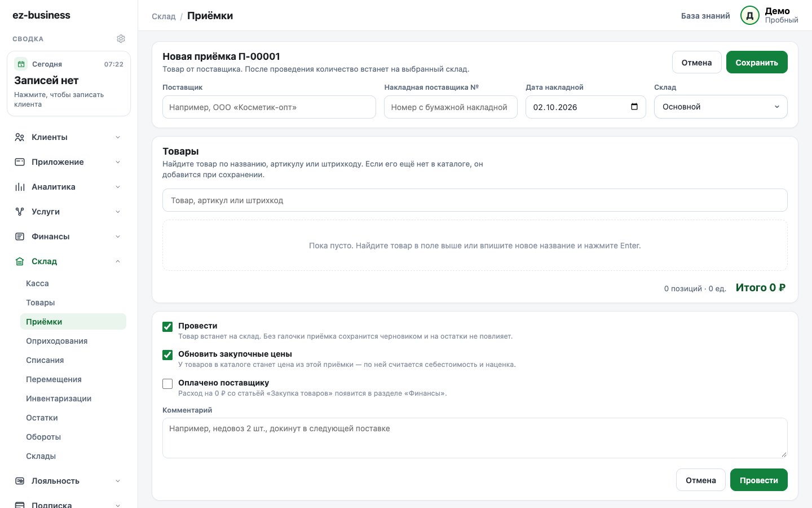Open Перемещения menu item
This screenshot has width=812, height=508.
pos(73,379)
